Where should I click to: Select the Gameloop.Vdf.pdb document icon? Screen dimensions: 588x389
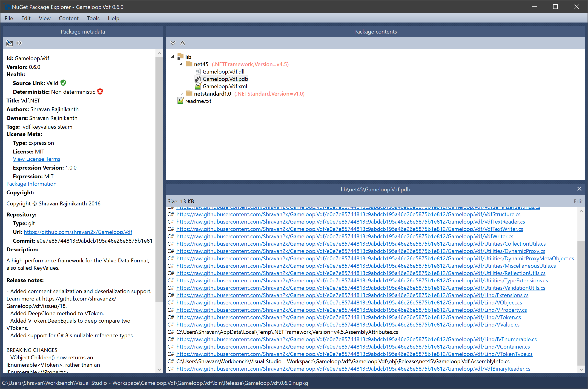[x=198, y=79]
